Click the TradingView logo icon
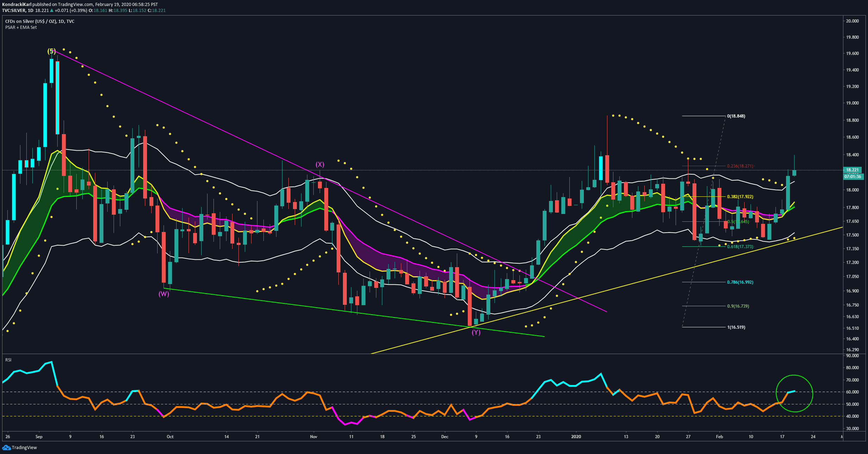This screenshot has height=454, width=868. click(6, 448)
